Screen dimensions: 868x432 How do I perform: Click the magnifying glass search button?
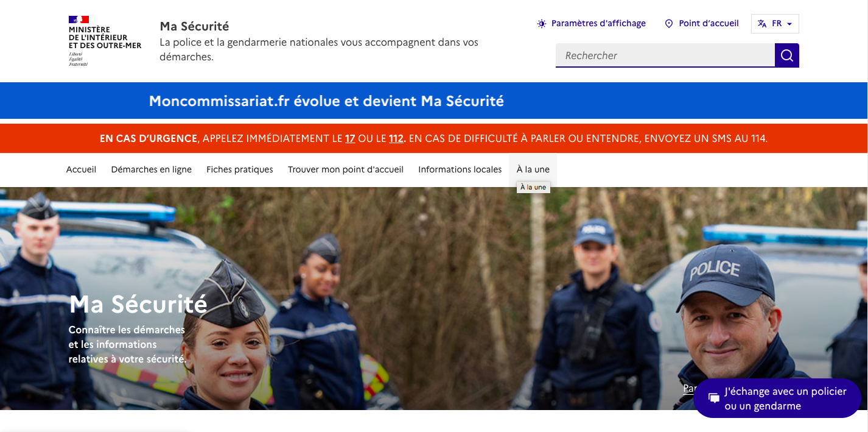[x=786, y=55]
